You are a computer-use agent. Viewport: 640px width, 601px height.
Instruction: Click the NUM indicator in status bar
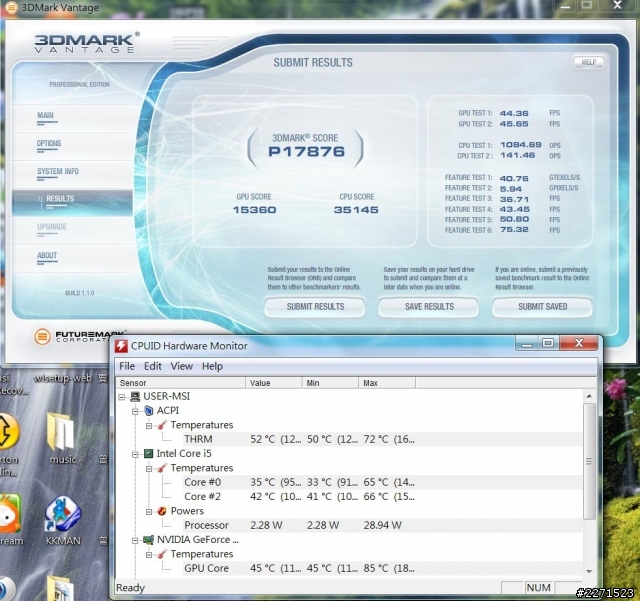(x=538, y=588)
